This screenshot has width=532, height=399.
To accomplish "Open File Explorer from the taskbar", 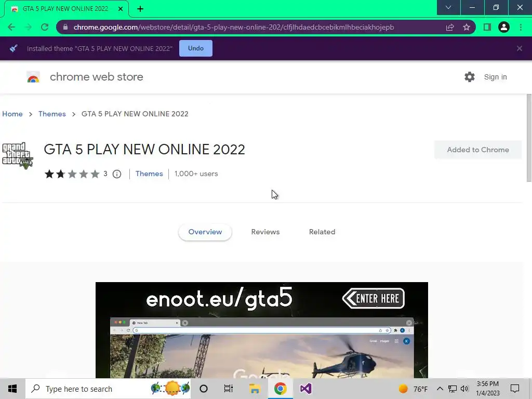I will click(x=255, y=389).
